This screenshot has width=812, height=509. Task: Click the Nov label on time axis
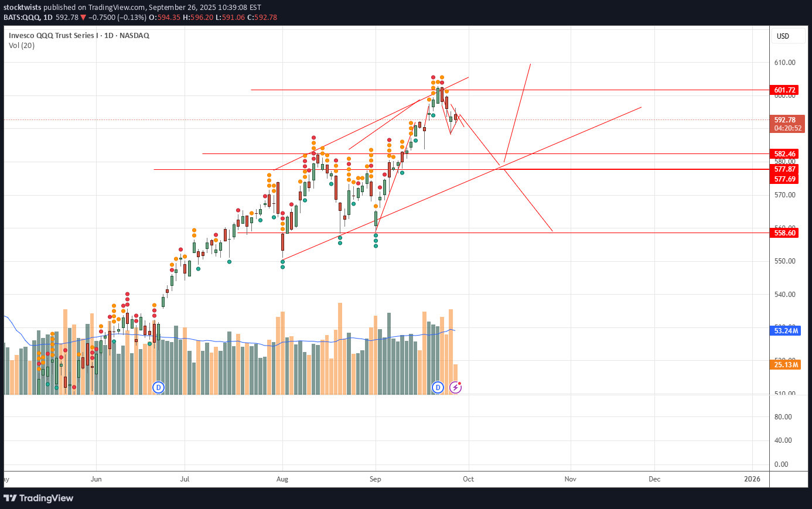coord(570,479)
